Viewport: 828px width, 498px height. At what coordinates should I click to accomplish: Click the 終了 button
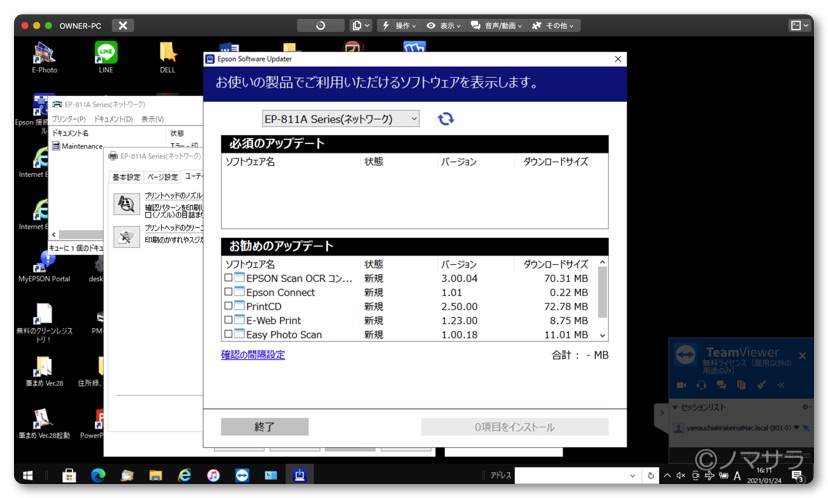click(264, 427)
